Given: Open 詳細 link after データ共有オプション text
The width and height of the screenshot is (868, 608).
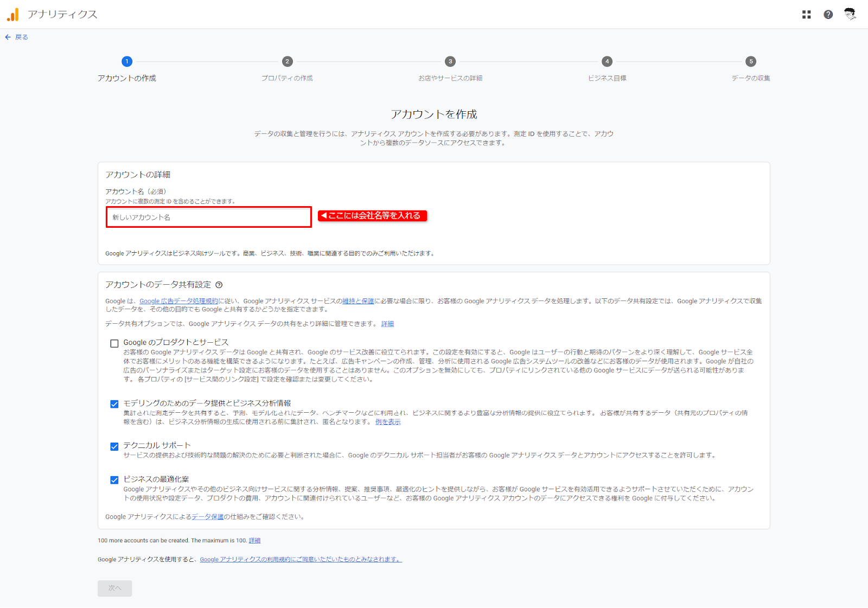Looking at the screenshot, I should coord(387,324).
